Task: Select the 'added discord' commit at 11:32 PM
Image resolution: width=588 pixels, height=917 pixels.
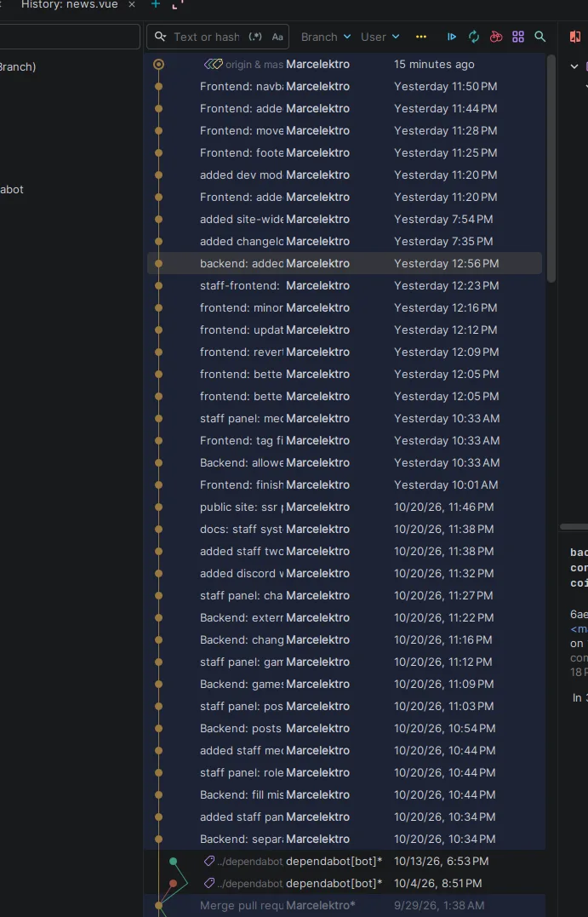Action: (345, 574)
